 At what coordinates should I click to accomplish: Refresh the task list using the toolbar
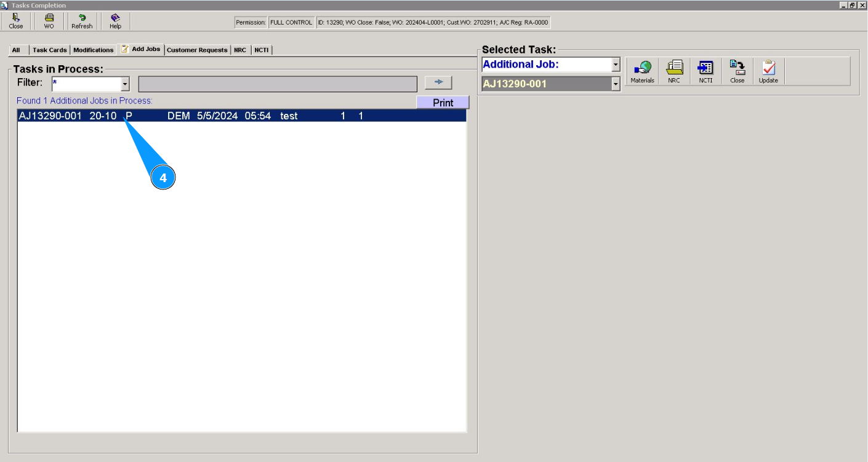coord(82,22)
